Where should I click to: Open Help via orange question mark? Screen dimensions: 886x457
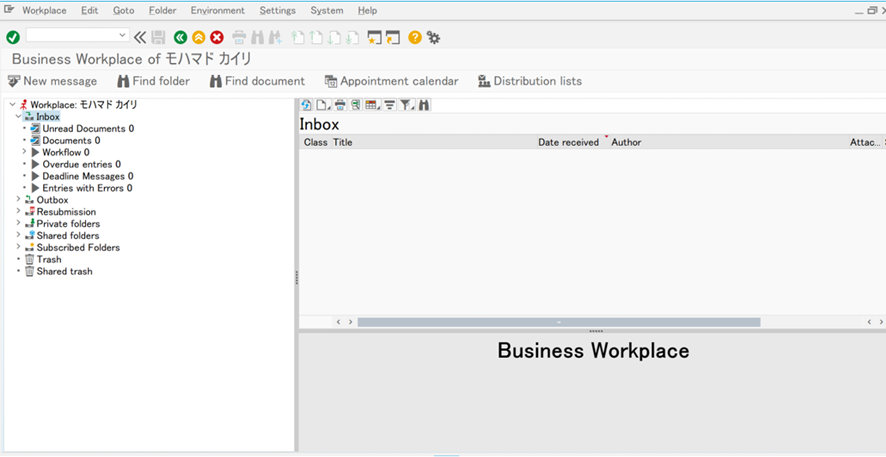pos(415,37)
